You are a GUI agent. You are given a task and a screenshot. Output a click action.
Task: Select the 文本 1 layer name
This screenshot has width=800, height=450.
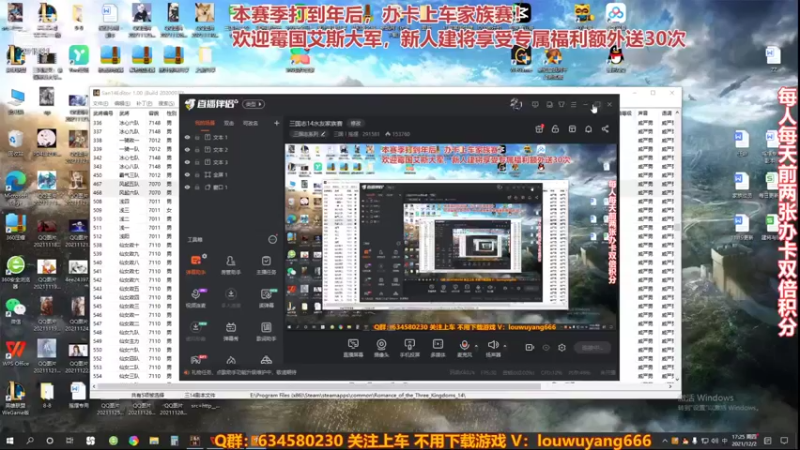click(x=220, y=137)
